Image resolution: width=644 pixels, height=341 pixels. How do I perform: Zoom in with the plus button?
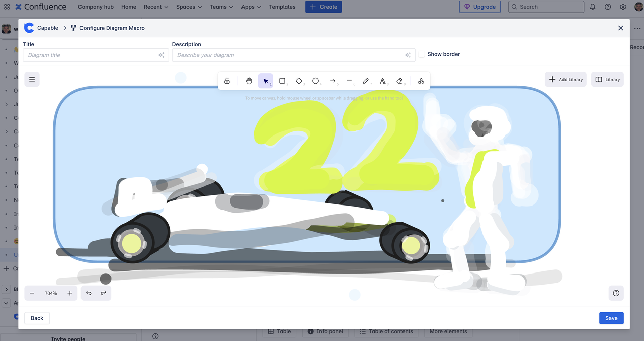pos(70,293)
